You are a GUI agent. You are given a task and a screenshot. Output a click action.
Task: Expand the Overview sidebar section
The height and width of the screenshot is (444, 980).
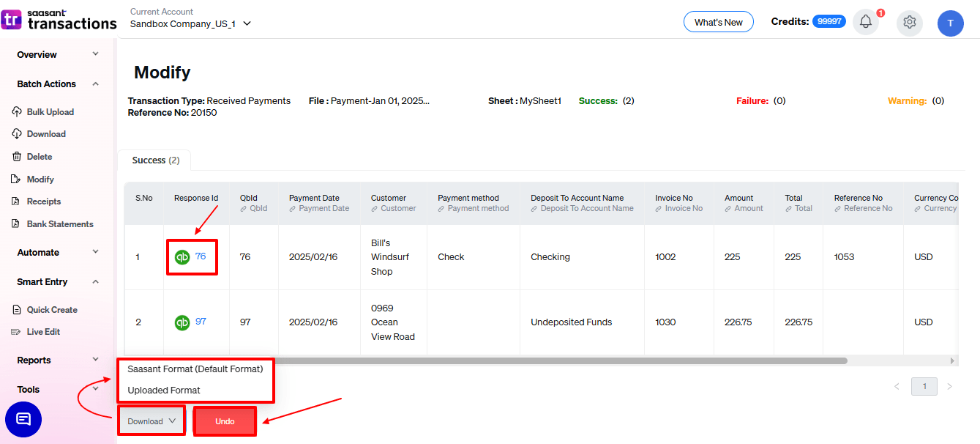(x=95, y=54)
